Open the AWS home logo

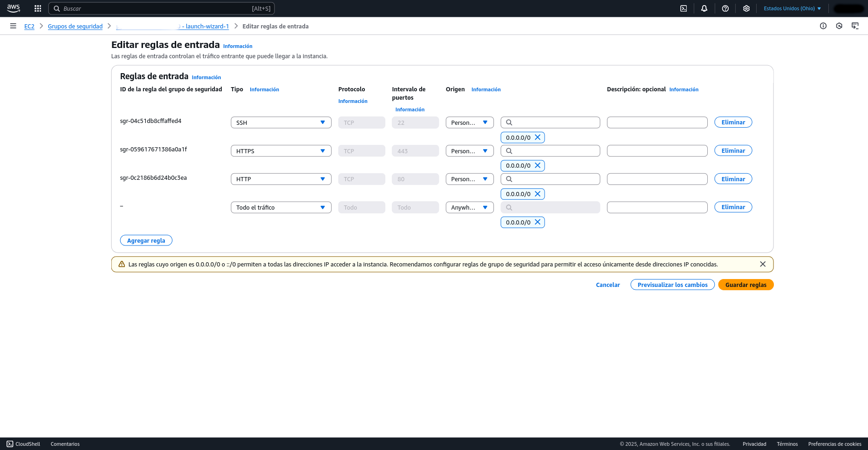[14, 8]
